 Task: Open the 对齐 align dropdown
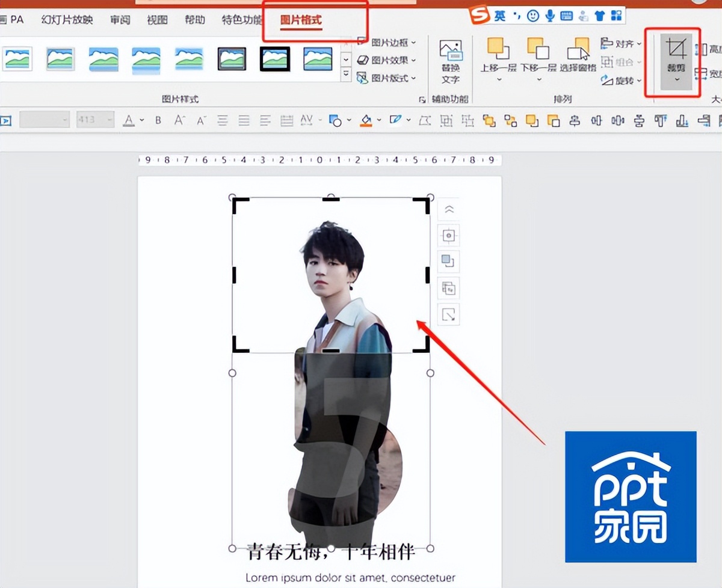622,43
